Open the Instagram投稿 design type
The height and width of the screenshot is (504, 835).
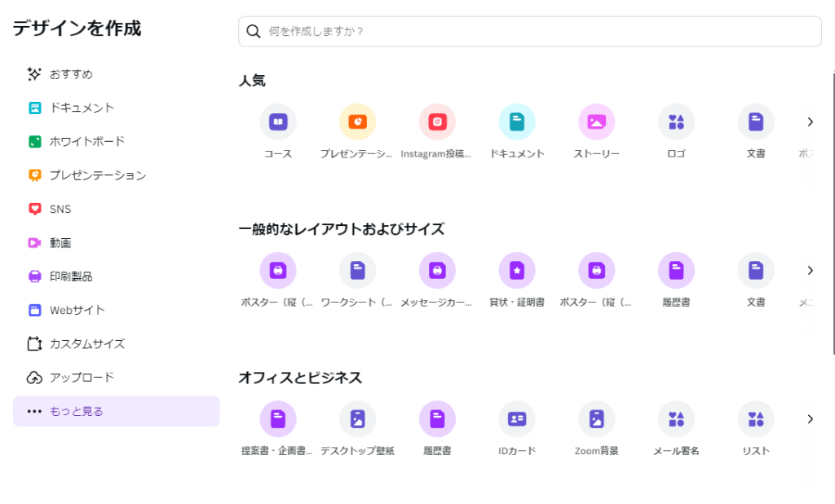pyautogui.click(x=437, y=121)
